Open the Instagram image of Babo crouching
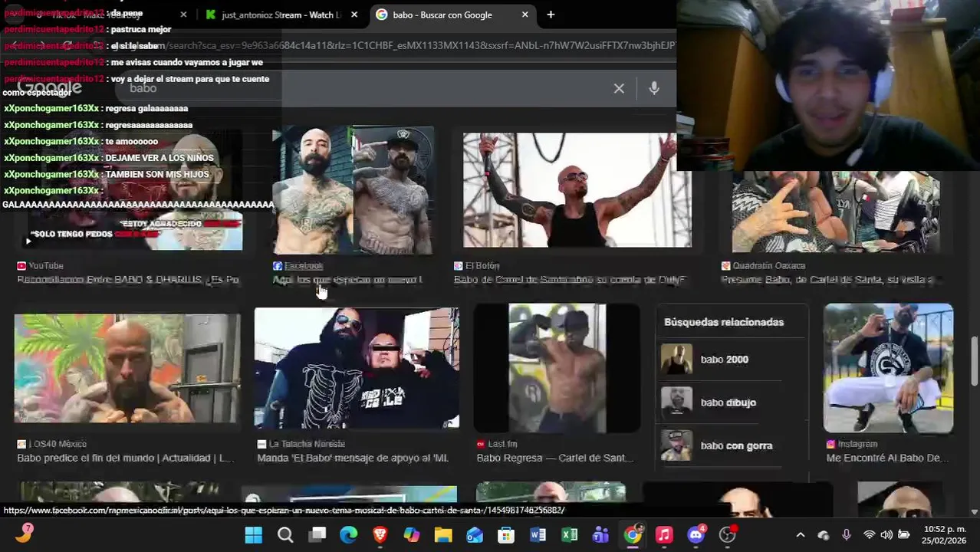 888,368
